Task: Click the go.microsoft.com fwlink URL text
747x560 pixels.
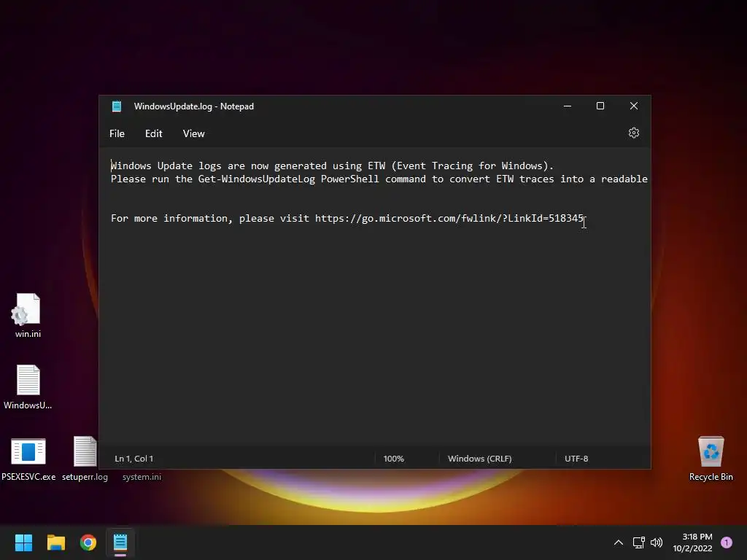Action: pos(449,218)
